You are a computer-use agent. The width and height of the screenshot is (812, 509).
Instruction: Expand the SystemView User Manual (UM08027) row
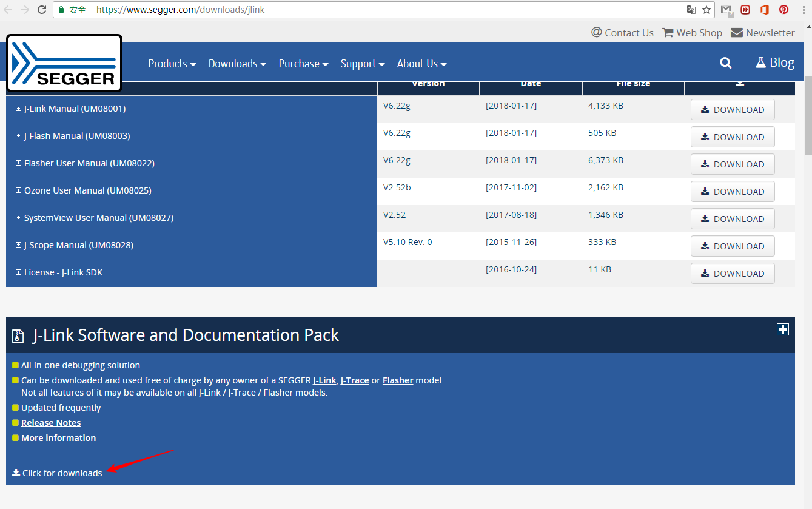(19, 218)
